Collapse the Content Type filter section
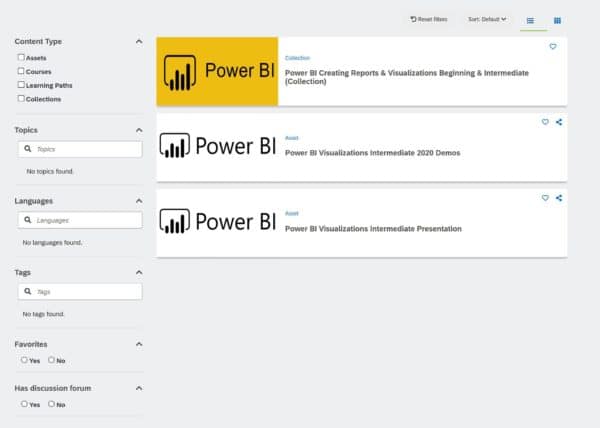Image resolution: width=600 pixels, height=428 pixels. (x=138, y=42)
